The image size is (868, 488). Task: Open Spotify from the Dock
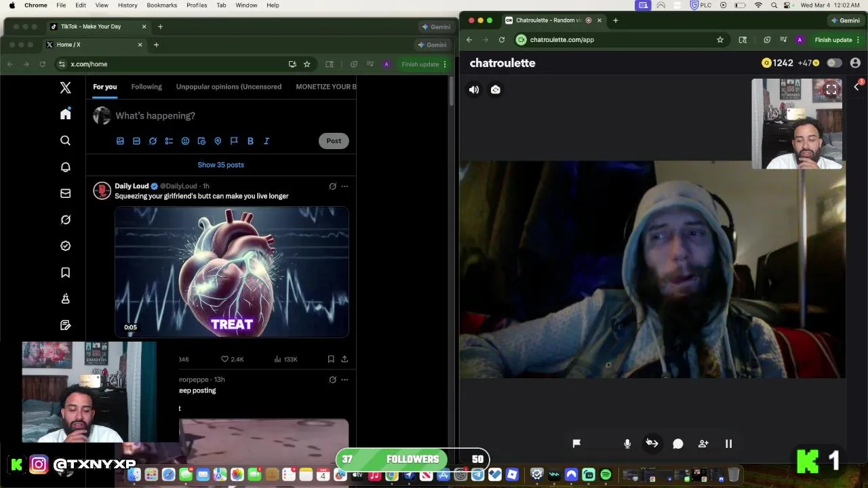point(606,475)
